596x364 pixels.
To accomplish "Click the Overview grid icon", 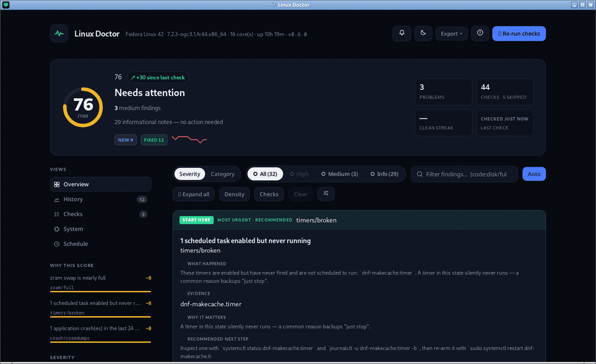I will (56, 185).
